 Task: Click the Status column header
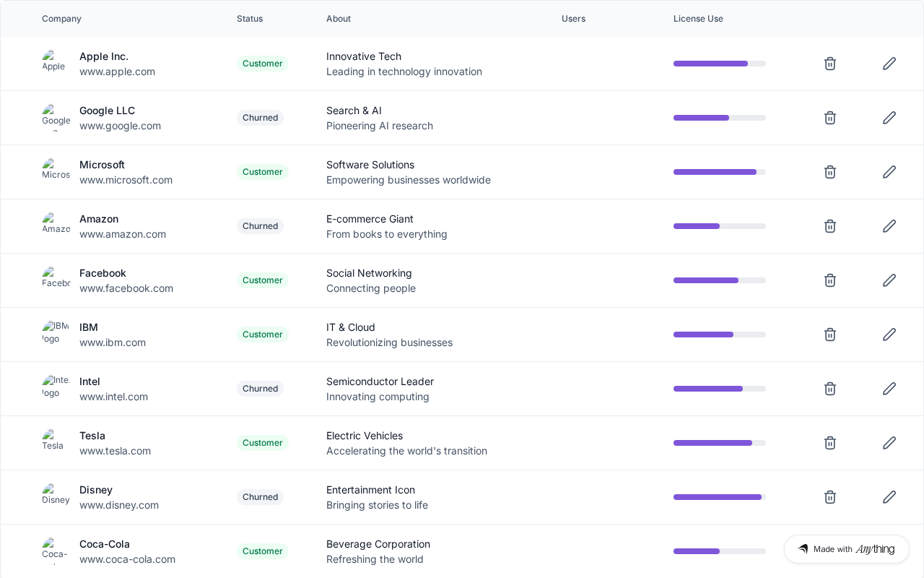pos(250,19)
